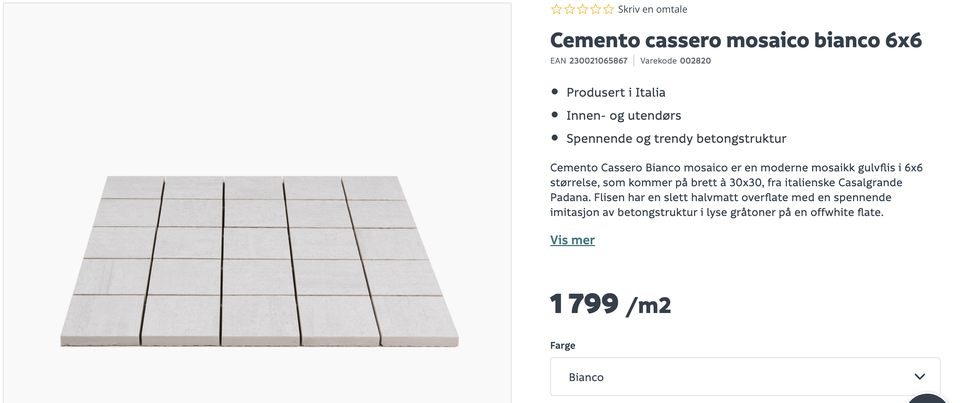960x403 pixels.
Task: Click the EAN number 230021065867
Action: click(598, 61)
